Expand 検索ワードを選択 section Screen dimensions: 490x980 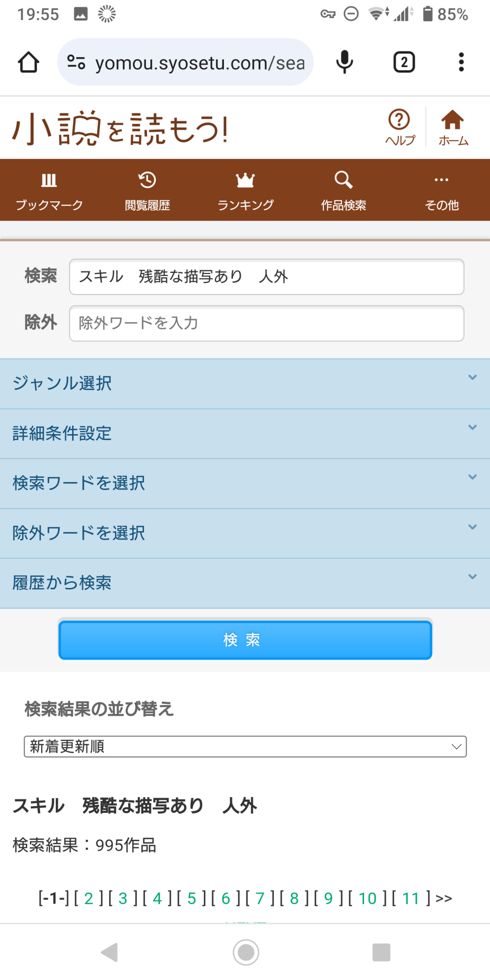(x=245, y=483)
